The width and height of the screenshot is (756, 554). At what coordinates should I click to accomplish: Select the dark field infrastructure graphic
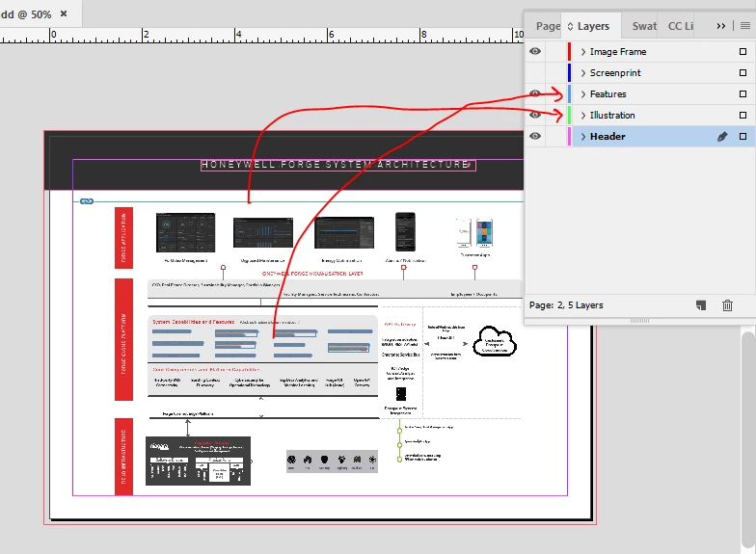(199, 461)
